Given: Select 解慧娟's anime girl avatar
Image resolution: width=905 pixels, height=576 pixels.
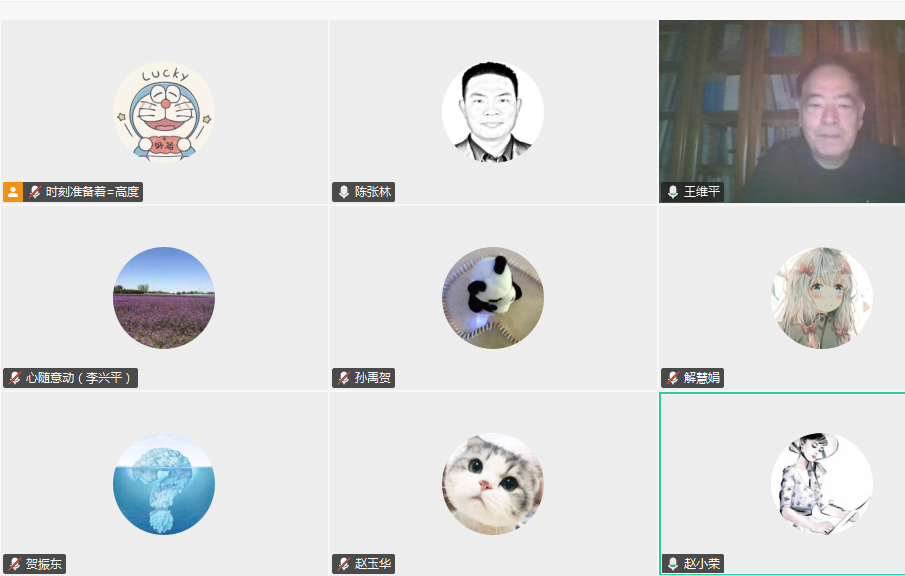Looking at the screenshot, I should tap(822, 298).
